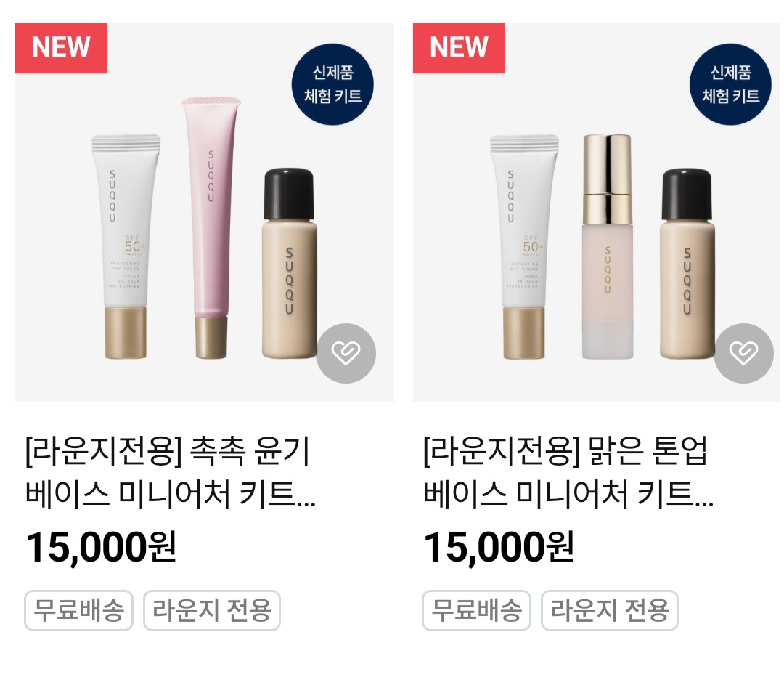Open the 촉촉 윤기 베이스 미니어처 키트 title
This screenshot has width=784, height=677.
pos(171,472)
